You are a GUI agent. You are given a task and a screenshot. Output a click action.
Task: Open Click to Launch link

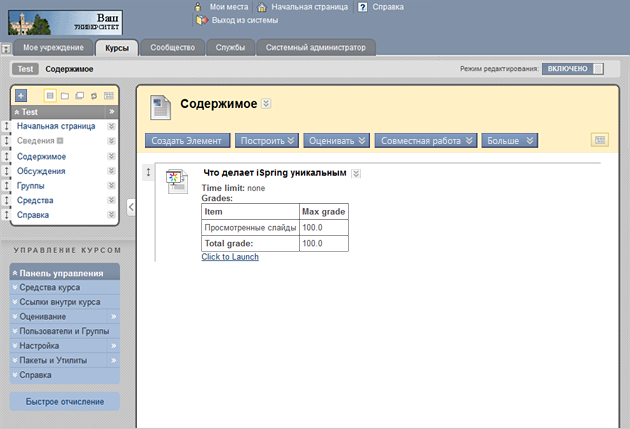click(230, 257)
